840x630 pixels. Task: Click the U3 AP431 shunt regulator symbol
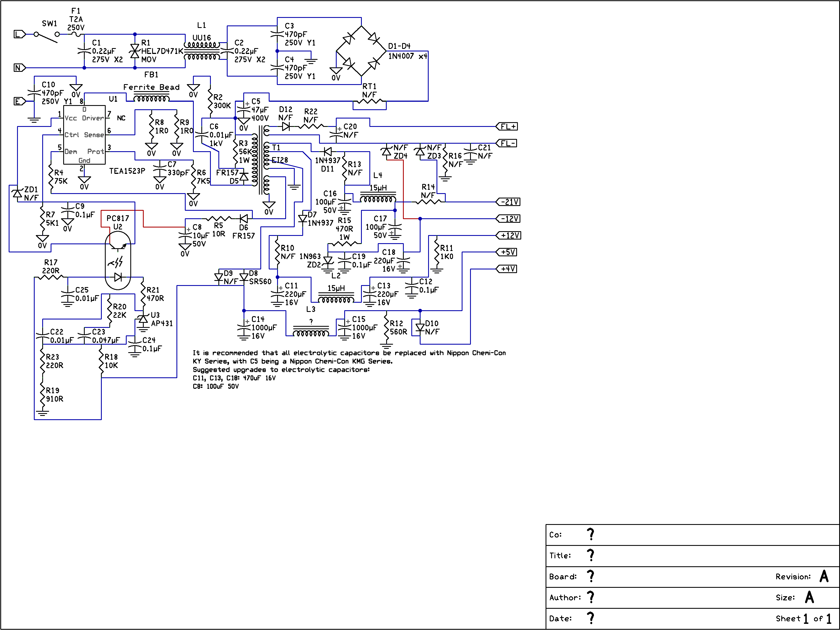143,319
